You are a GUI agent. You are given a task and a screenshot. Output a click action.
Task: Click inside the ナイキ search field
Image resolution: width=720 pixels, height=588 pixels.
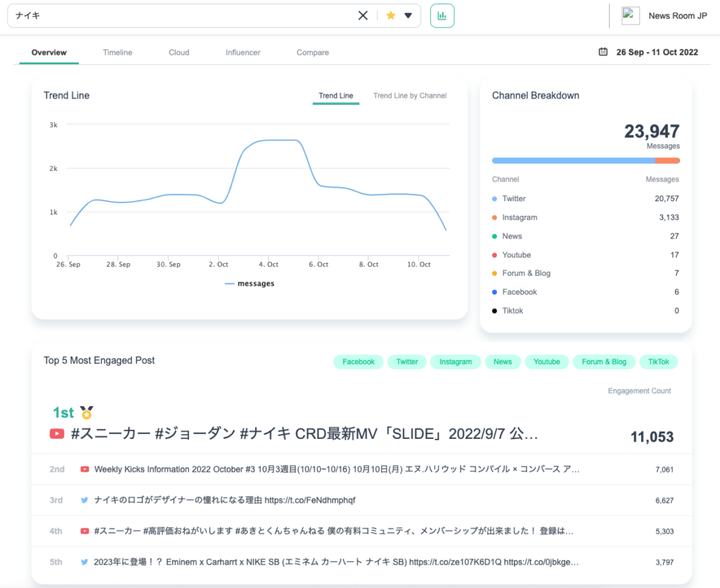(176, 15)
